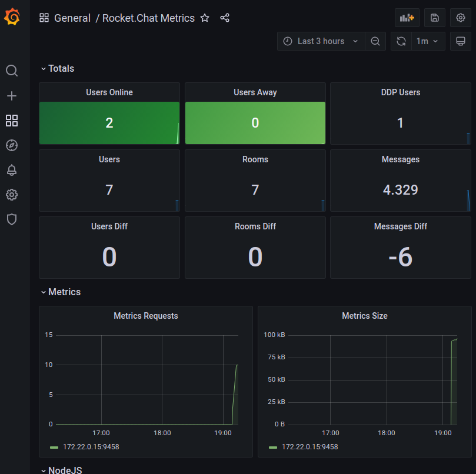Open the sidebar search icon
476x474 pixels.
(x=12, y=71)
